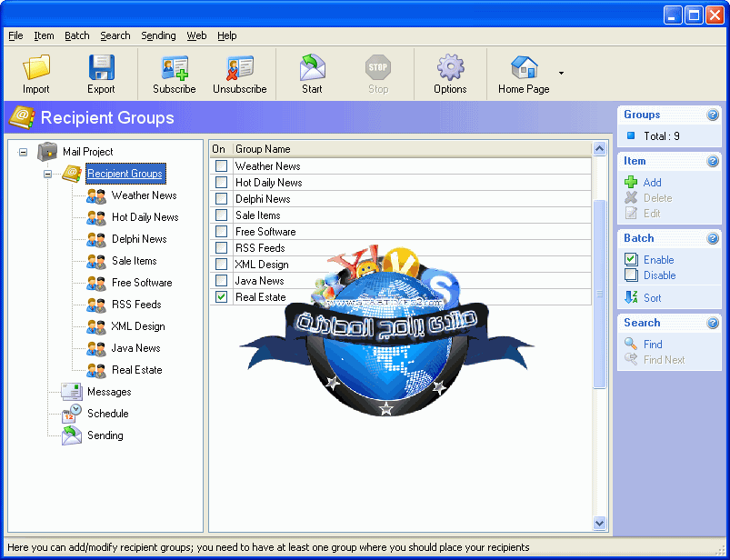Enable the Weather News group checkbox
Viewport: 730px width, 560px height.
[222, 166]
